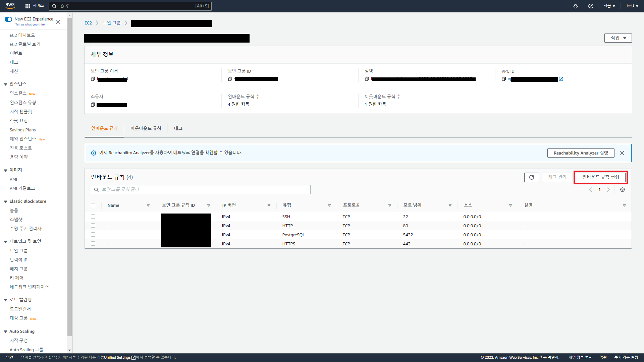Check the PostgreSQL rule row checkbox
The image size is (644, 362).
[93, 235]
